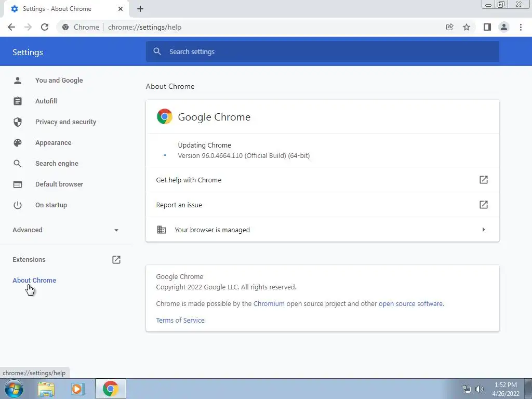532x399 pixels.
Task: Open Extensions from the sidebar
Action: coord(29,260)
